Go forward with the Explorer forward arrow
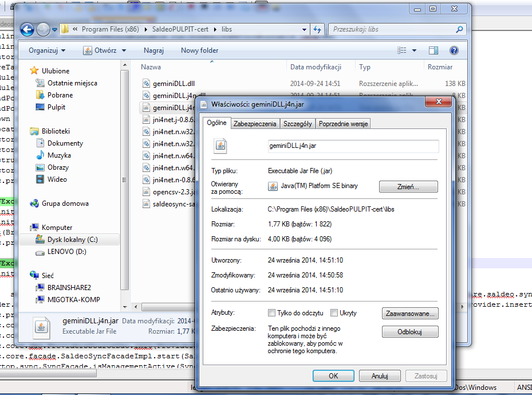Viewport: 532px width, 395px height. point(43,30)
